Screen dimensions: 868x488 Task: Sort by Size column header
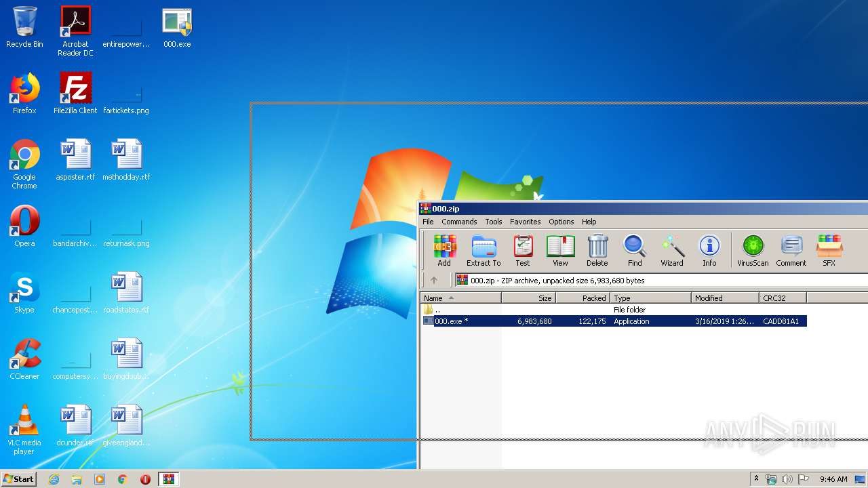pyautogui.click(x=528, y=298)
